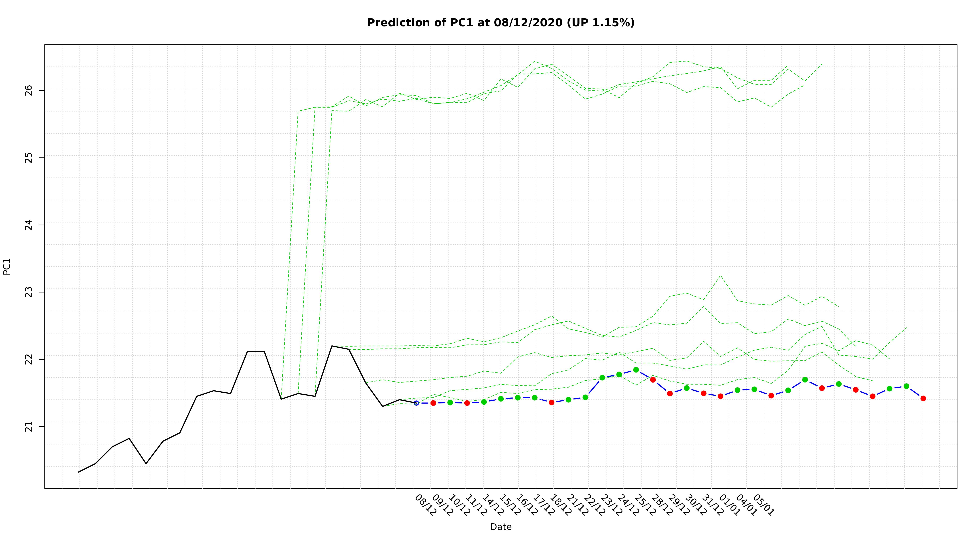
Task: Click the y-axis tick label '26'
Action: point(29,90)
